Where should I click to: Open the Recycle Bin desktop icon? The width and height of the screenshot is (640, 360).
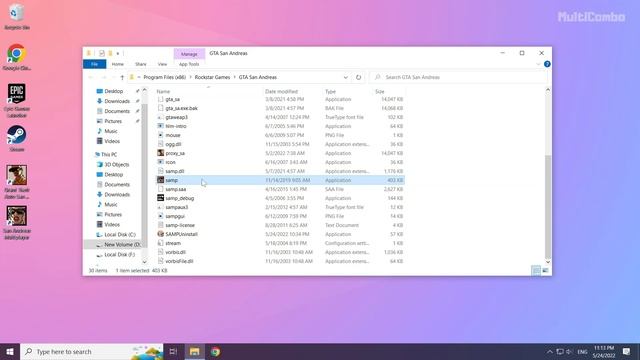click(17, 17)
